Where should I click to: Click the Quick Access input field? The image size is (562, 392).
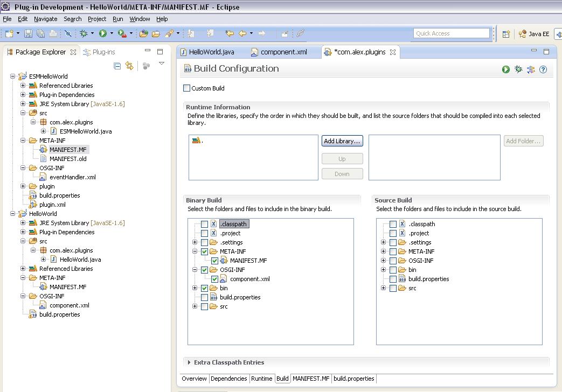[451, 33]
